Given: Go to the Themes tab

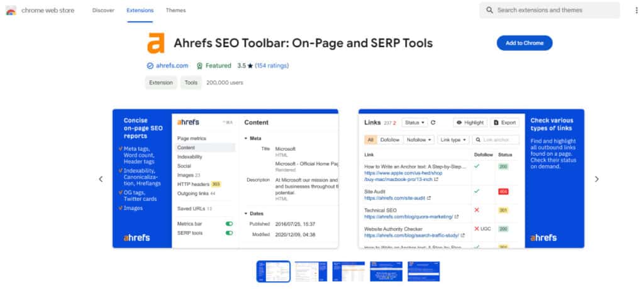Looking at the screenshot, I should click(176, 10).
